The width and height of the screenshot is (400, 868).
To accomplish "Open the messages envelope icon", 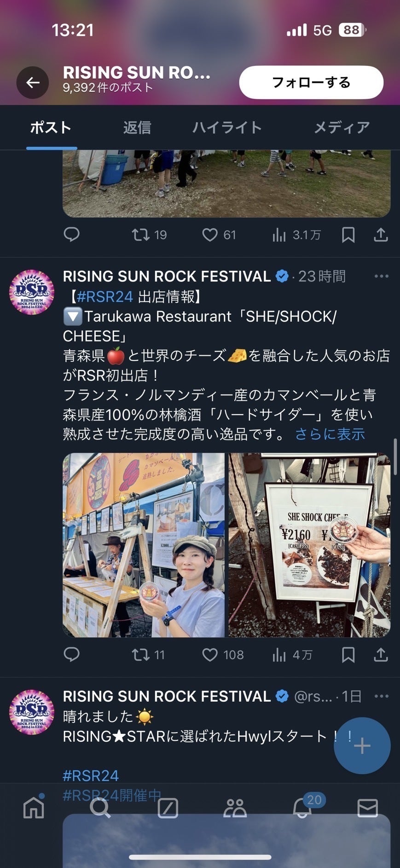I will point(367,808).
